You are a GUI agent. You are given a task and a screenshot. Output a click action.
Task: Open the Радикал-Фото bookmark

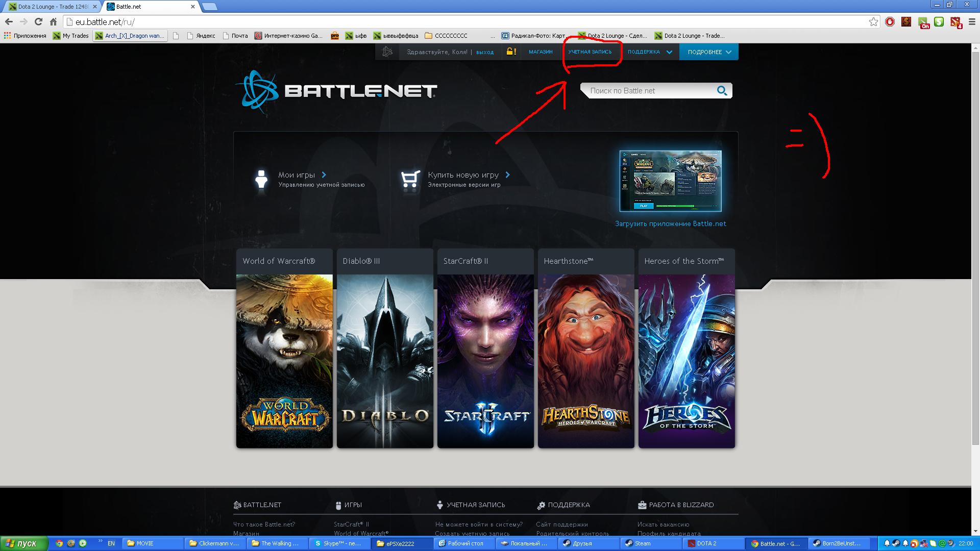point(534,36)
